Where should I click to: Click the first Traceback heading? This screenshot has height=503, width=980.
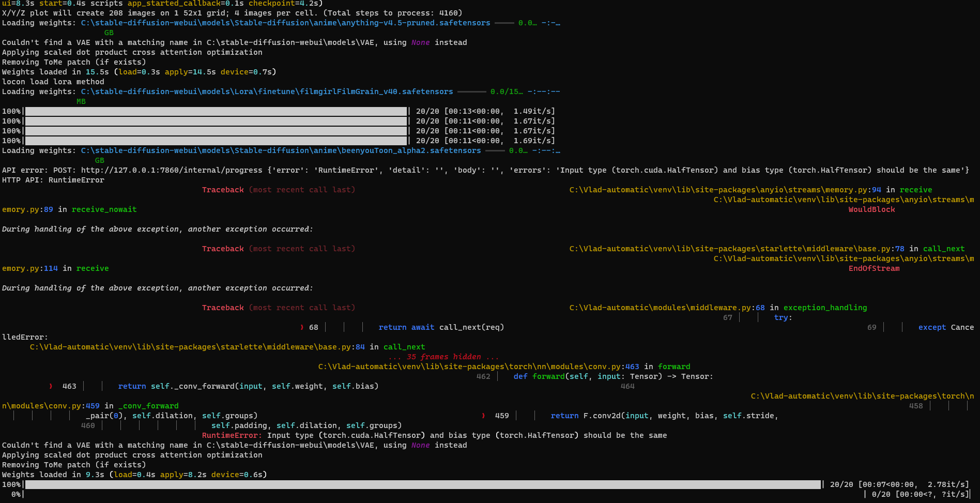tap(223, 190)
